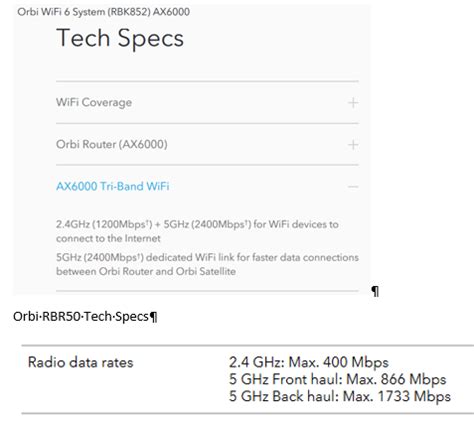Image resolution: width=474 pixels, height=429 pixels.
Task: Select the Orbi WiFi 6 System (RBK852) caption
Action: point(104,12)
